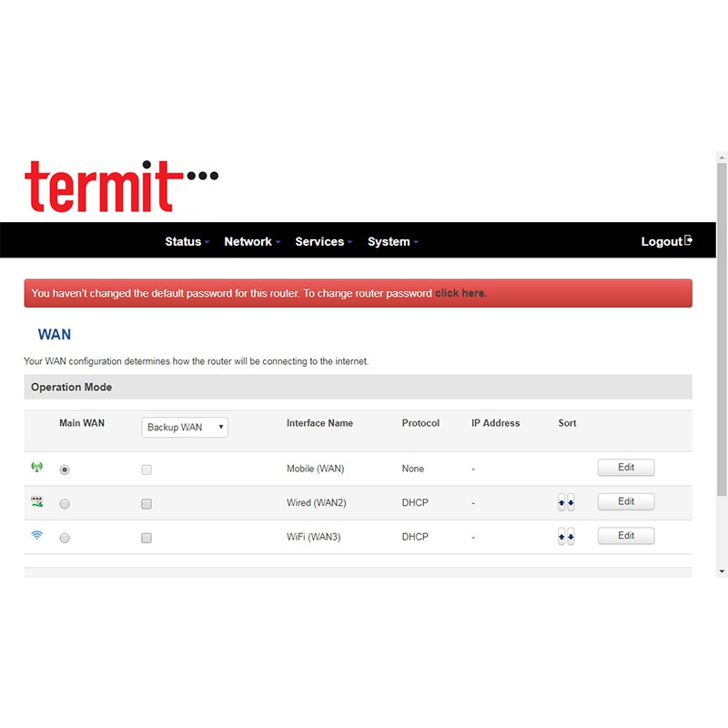
Task: Move Wired (WAN2) up in sort order
Action: click(x=561, y=503)
